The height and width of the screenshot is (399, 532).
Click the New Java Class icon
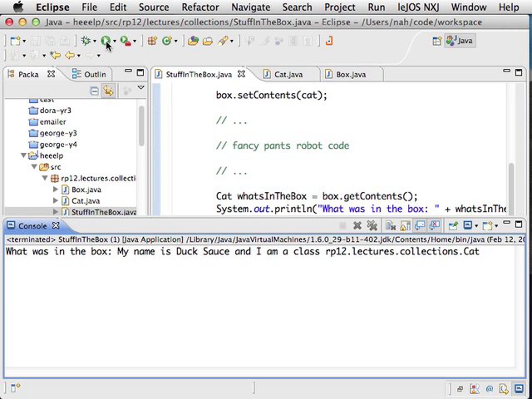tap(167, 41)
